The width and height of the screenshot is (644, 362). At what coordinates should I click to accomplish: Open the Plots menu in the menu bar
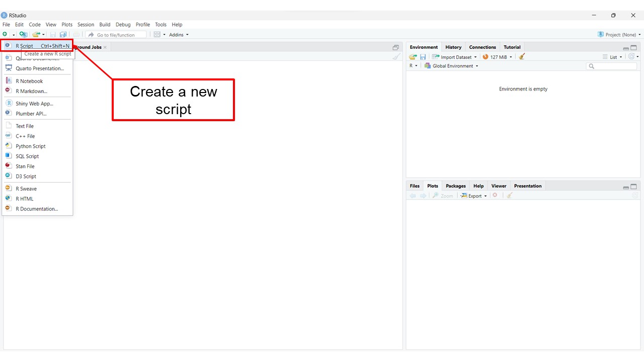[x=67, y=24]
